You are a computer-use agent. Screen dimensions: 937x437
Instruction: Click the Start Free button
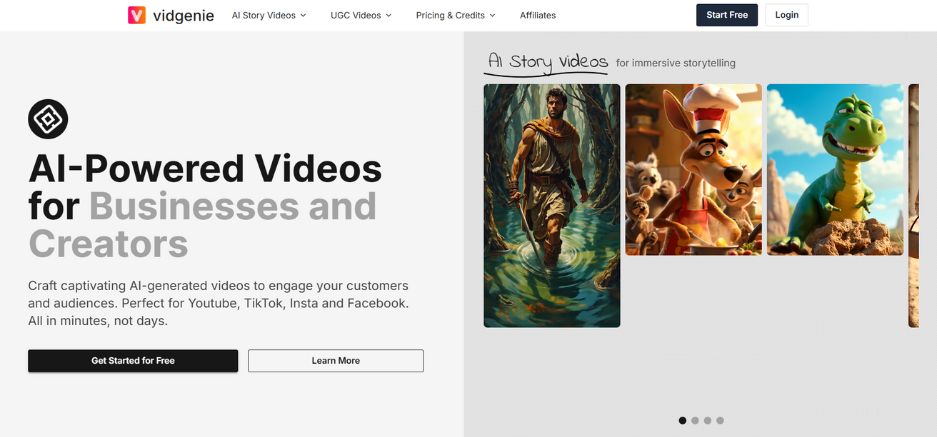(727, 15)
